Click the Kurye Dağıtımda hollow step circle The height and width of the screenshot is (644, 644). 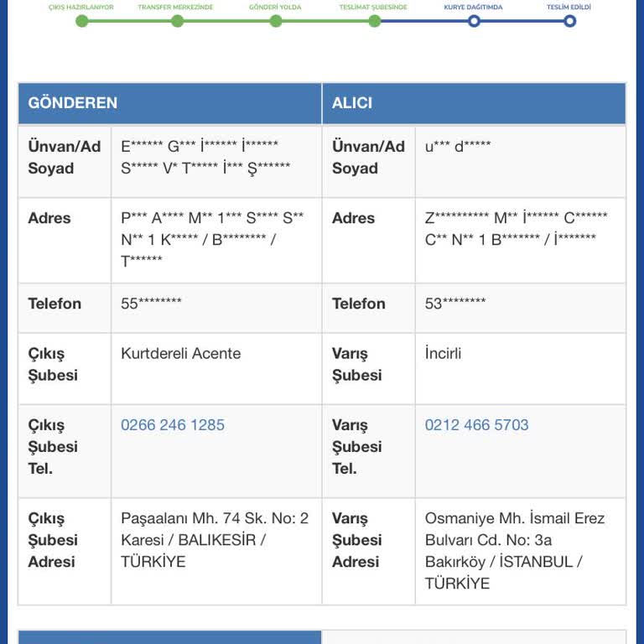(474, 21)
